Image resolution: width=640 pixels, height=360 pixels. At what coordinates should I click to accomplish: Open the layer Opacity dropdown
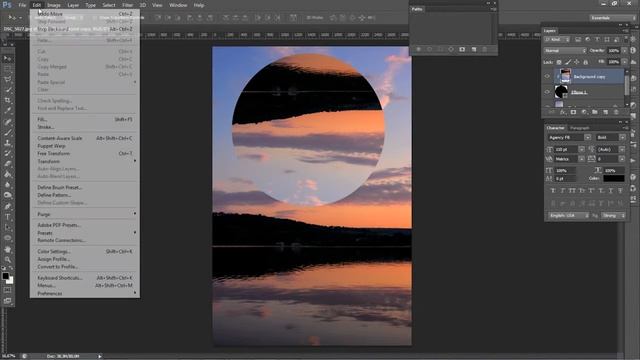[x=624, y=51]
